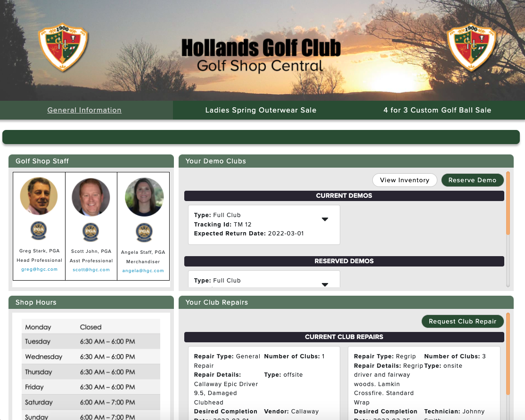Select the Monday Closed hours row
Viewport: 525px width, 420px height.
tap(91, 327)
